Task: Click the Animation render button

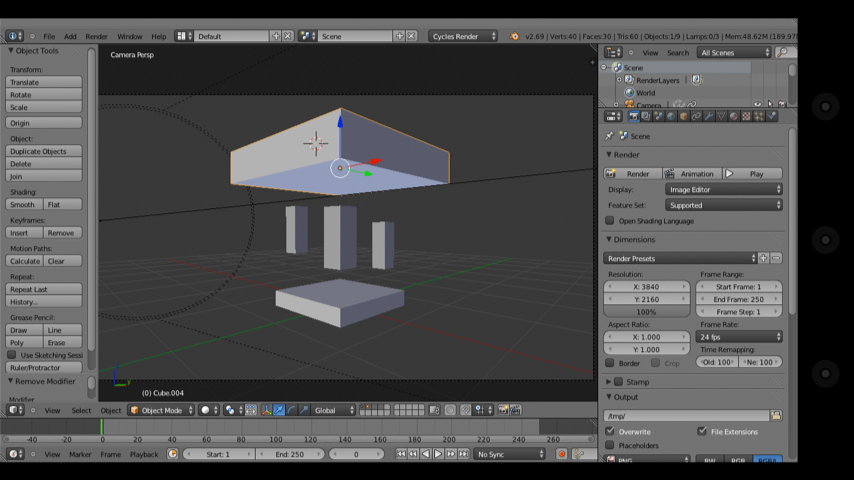Action: pos(691,174)
